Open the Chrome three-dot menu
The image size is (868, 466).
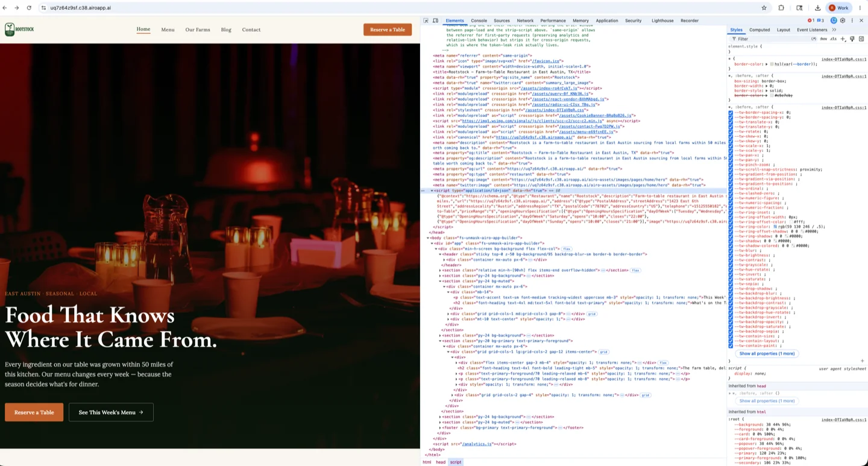coord(859,8)
